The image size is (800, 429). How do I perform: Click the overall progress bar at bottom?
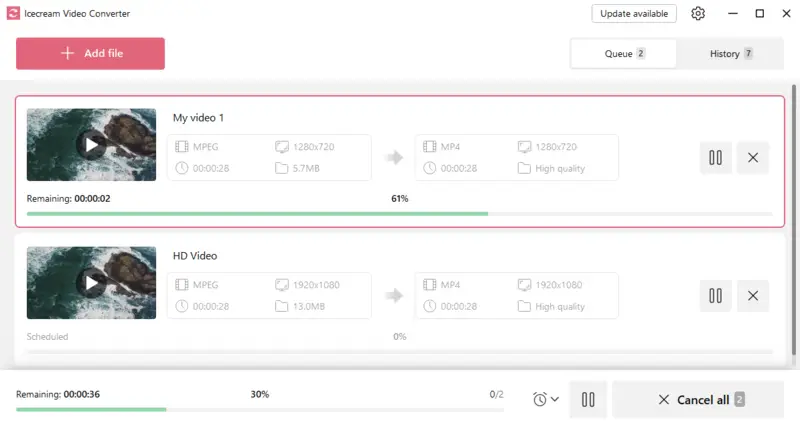(260, 409)
